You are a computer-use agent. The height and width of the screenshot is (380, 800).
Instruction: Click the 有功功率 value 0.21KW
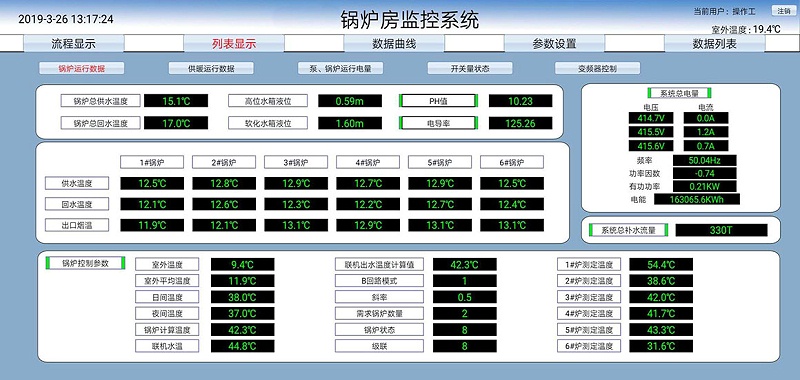coord(705,186)
